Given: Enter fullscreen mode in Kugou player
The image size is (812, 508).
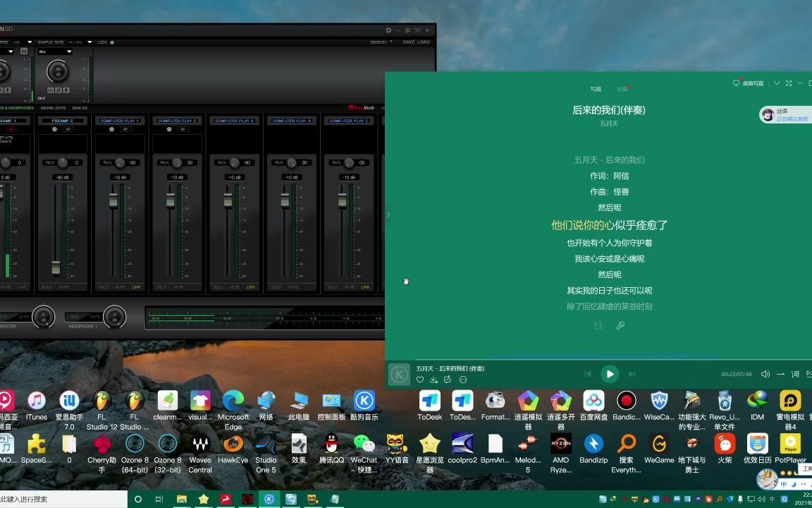Looking at the screenshot, I should pos(789,83).
